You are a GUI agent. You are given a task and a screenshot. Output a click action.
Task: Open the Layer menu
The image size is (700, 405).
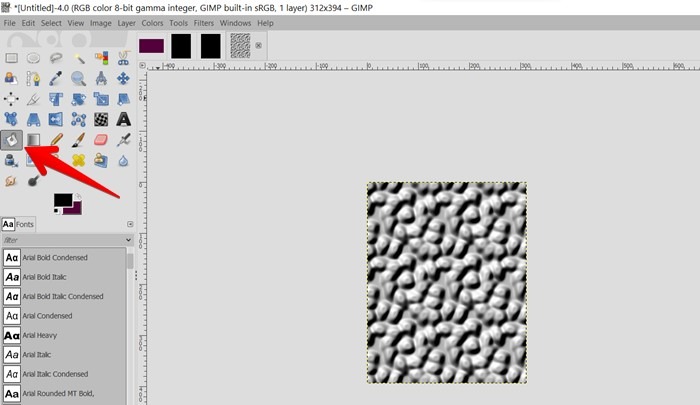[126, 23]
